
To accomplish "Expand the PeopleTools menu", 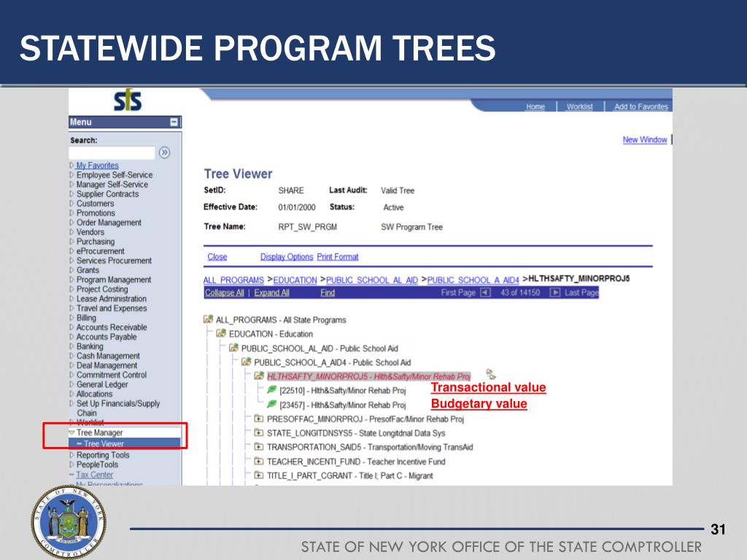I will (72, 464).
